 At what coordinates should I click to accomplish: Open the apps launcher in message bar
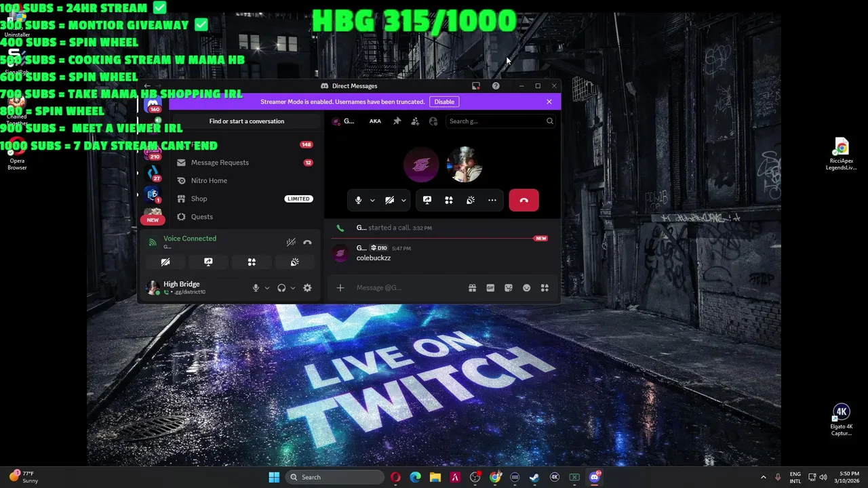(545, 288)
